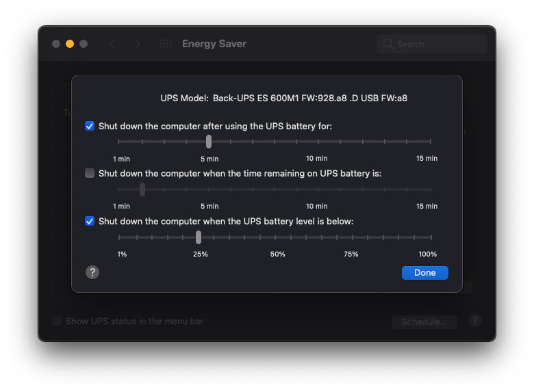Set the battery level slider to the 50% tick

coord(275,237)
